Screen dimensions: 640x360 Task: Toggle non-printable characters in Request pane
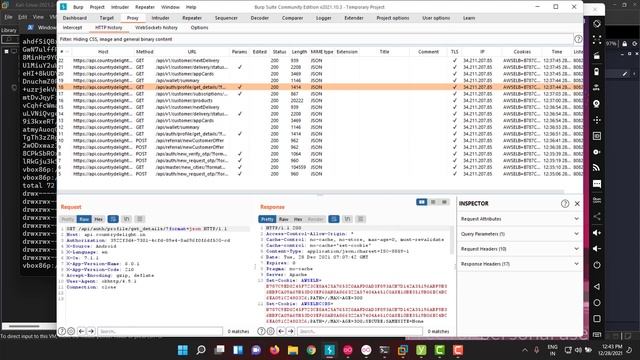coord(127,219)
